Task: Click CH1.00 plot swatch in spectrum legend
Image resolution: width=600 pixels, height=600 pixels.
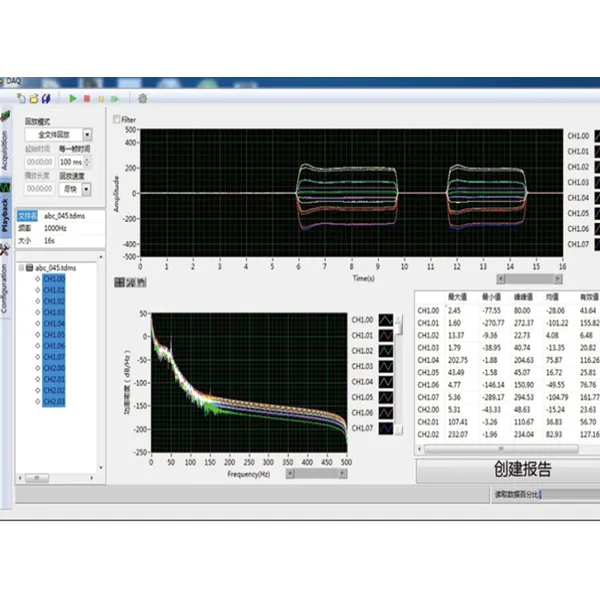Action: point(386,320)
